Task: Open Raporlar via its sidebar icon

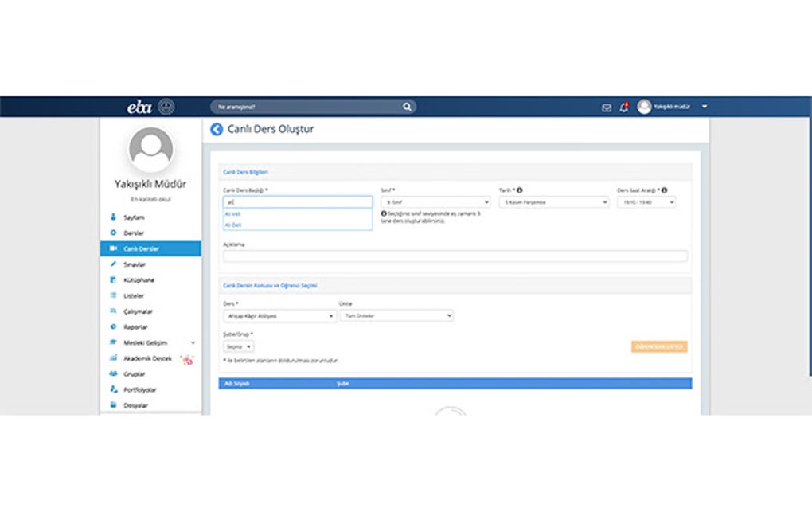Action: pos(114,326)
